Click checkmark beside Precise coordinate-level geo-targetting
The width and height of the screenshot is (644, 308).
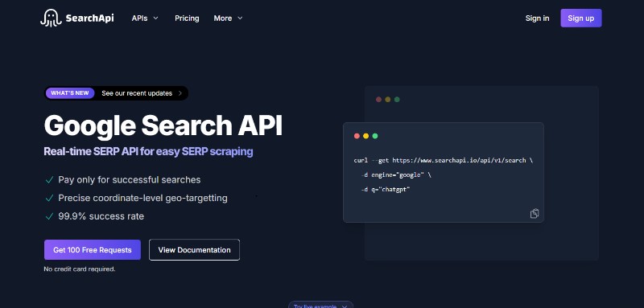[49, 198]
